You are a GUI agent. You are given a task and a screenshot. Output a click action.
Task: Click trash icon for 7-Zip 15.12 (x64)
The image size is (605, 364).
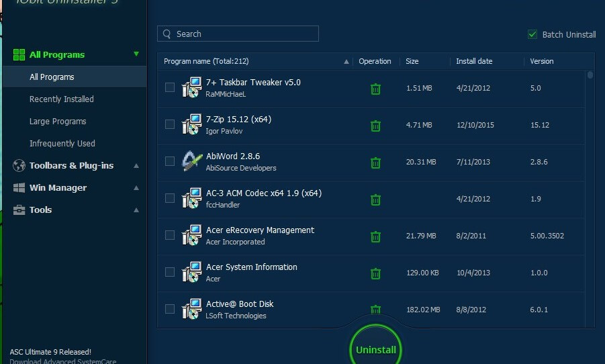coord(375,126)
